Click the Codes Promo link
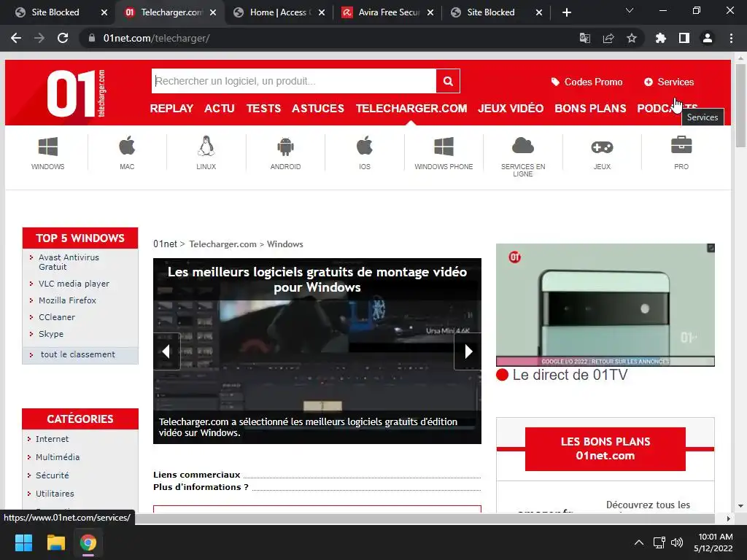The width and height of the screenshot is (747, 560). [x=587, y=82]
